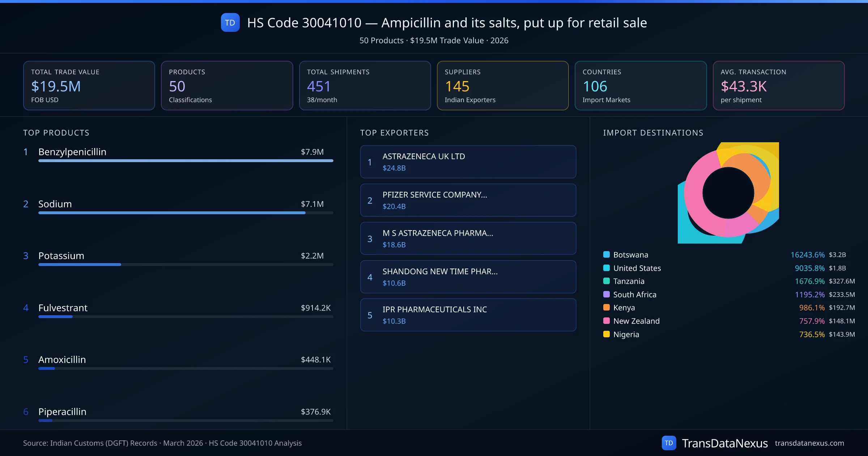Viewport: 868px width, 456px height.
Task: Select the PFIZER SERVICE COMPANY exporter card
Action: tap(468, 200)
